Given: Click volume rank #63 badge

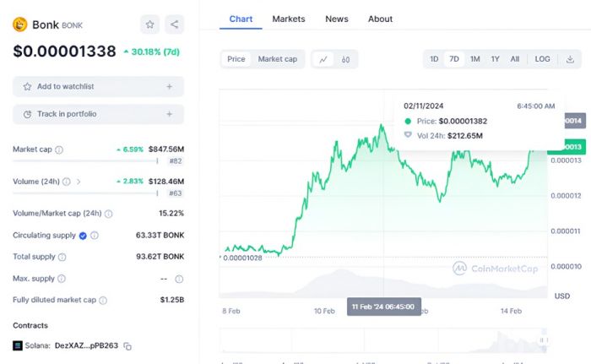Looking at the screenshot, I should click(x=176, y=193).
